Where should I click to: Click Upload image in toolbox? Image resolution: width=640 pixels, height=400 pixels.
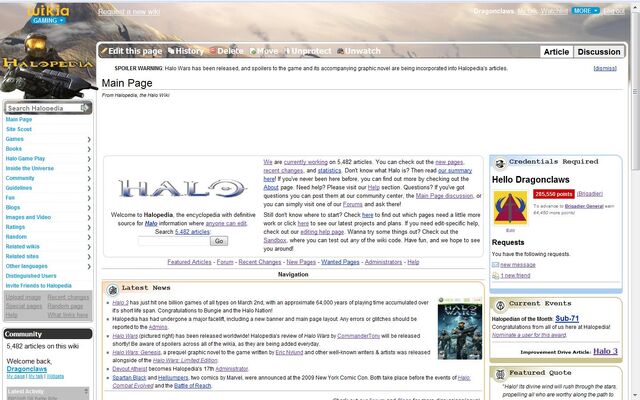pyautogui.click(x=23, y=297)
